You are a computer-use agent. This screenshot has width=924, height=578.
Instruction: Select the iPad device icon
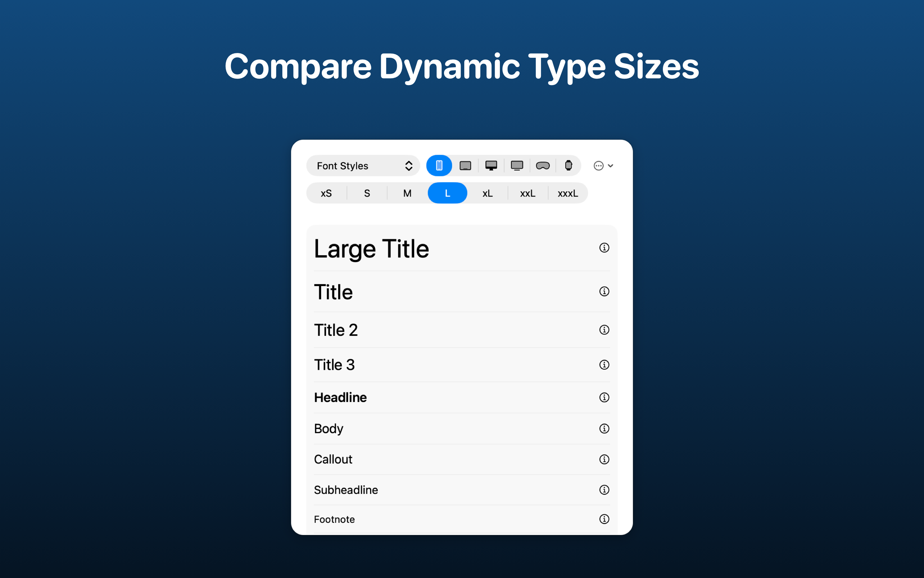[465, 165]
